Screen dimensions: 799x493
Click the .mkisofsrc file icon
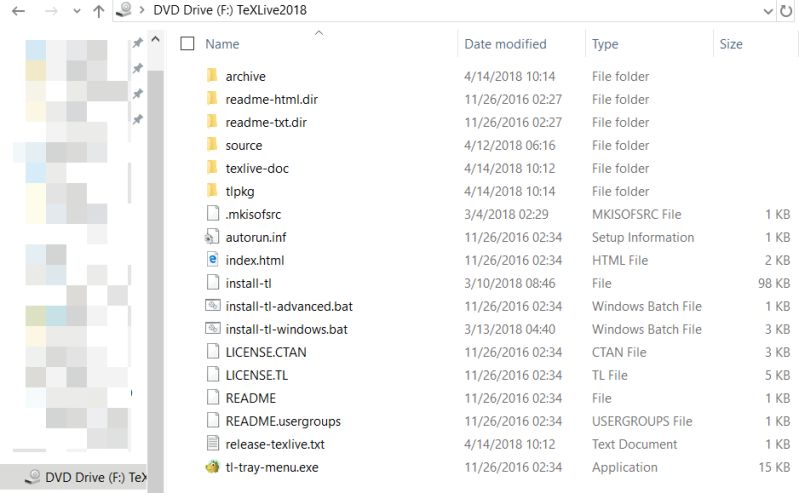pyautogui.click(x=212, y=213)
